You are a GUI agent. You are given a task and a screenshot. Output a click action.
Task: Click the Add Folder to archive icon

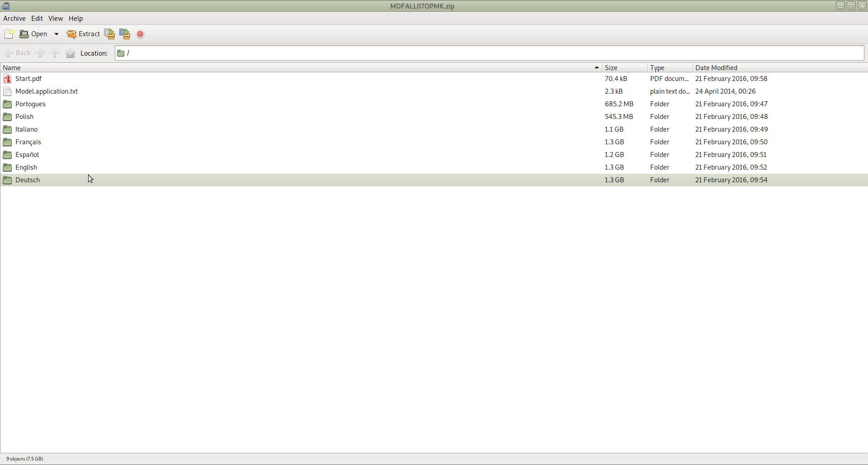[x=125, y=34]
